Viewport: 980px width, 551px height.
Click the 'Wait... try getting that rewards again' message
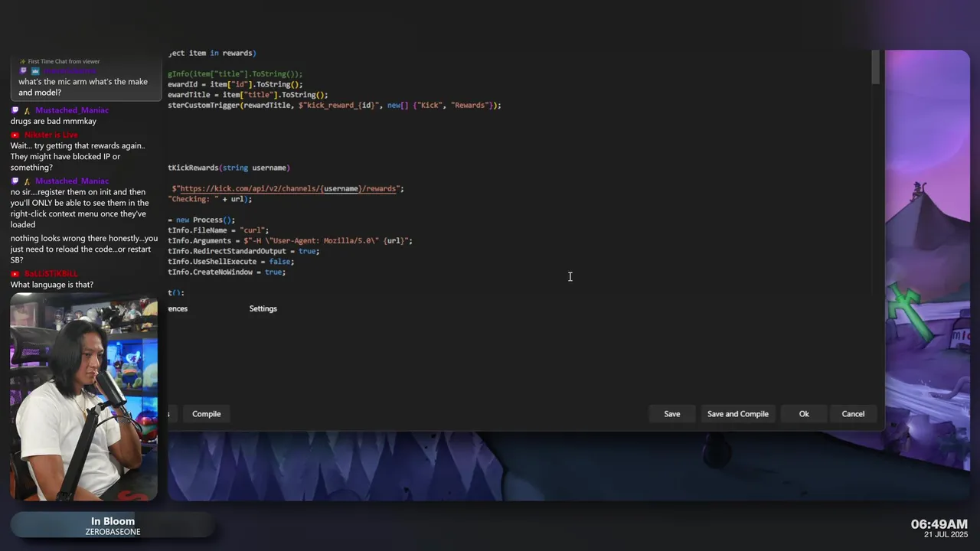click(x=78, y=156)
